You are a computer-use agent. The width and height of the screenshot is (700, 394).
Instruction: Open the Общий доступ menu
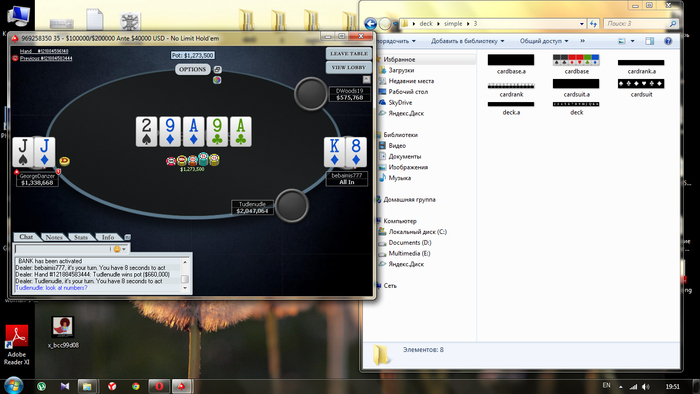pos(544,41)
